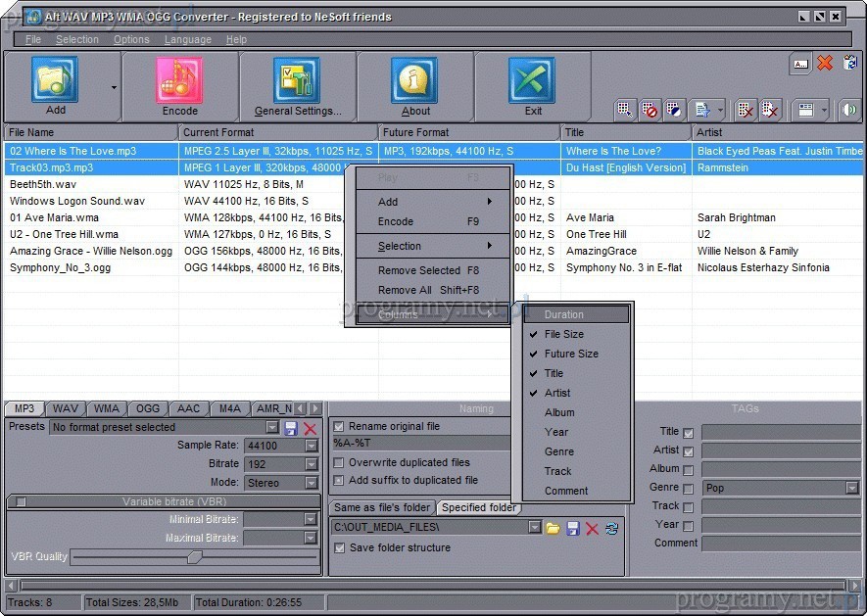The height and width of the screenshot is (616, 867).
Task: Click the VBR Quality slider handle
Action: click(x=195, y=556)
